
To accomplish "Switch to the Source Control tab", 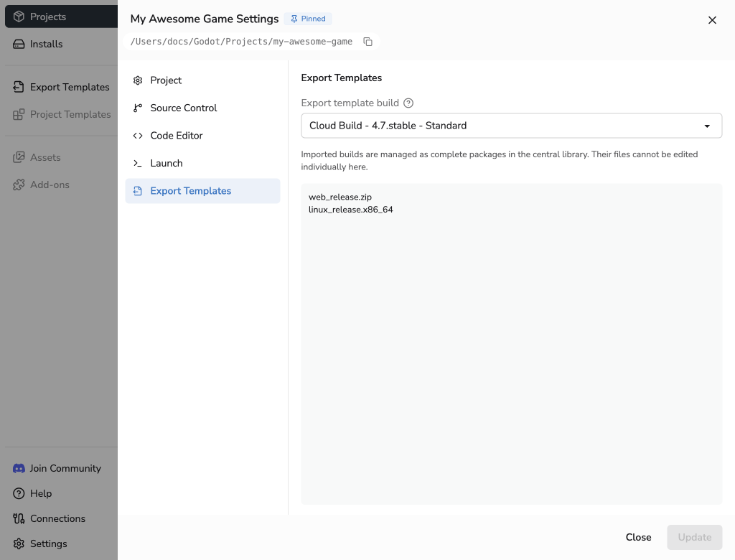I will tap(202, 108).
